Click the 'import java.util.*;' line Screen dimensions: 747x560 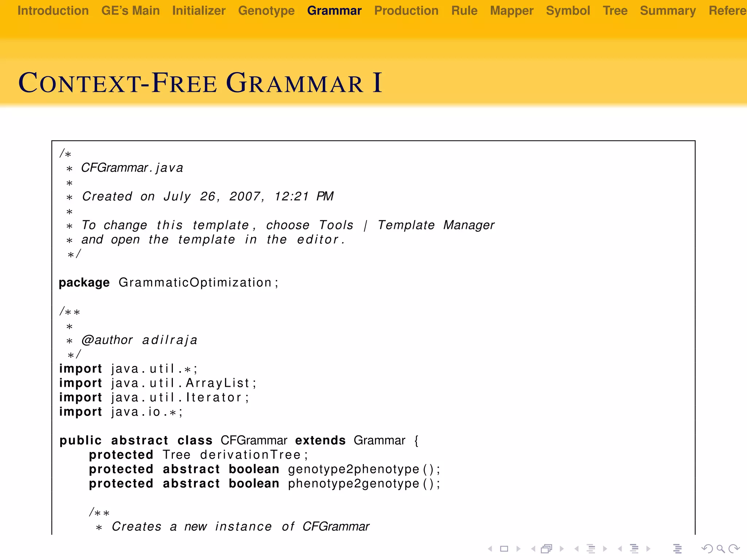click(128, 369)
